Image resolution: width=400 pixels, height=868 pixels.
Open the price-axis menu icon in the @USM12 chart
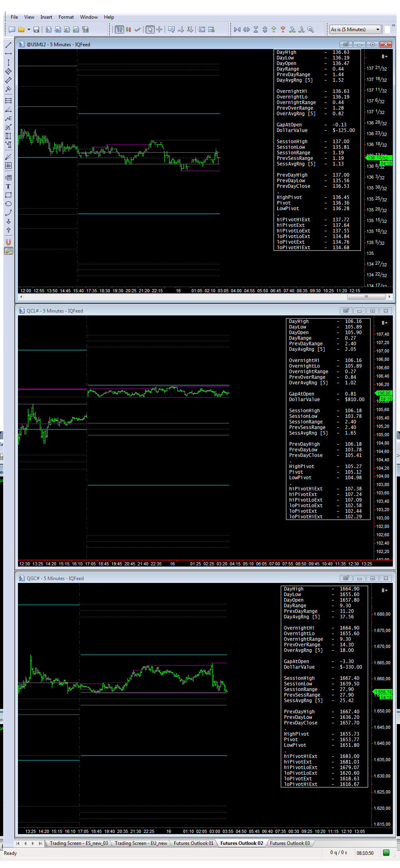tap(384, 56)
